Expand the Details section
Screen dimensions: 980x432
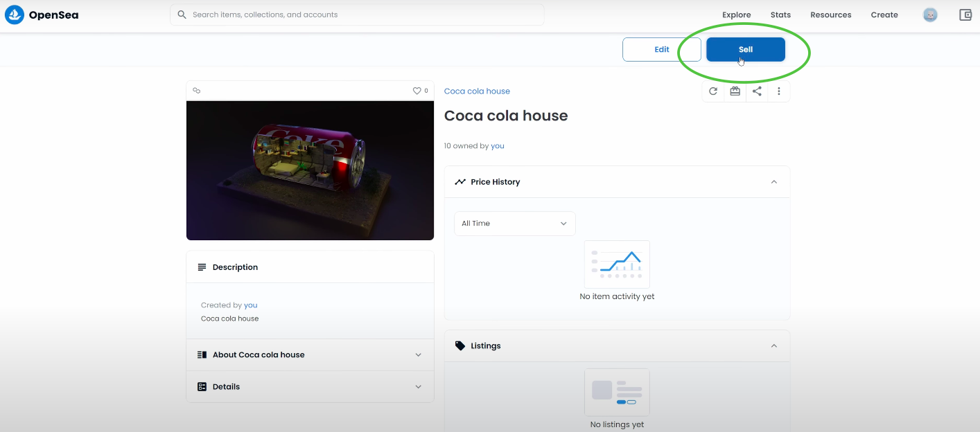pyautogui.click(x=418, y=387)
